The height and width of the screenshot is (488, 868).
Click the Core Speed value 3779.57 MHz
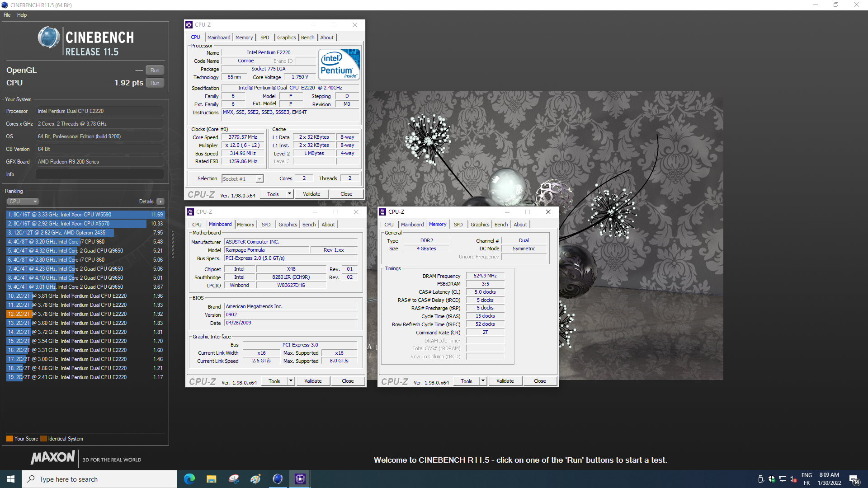pyautogui.click(x=243, y=137)
